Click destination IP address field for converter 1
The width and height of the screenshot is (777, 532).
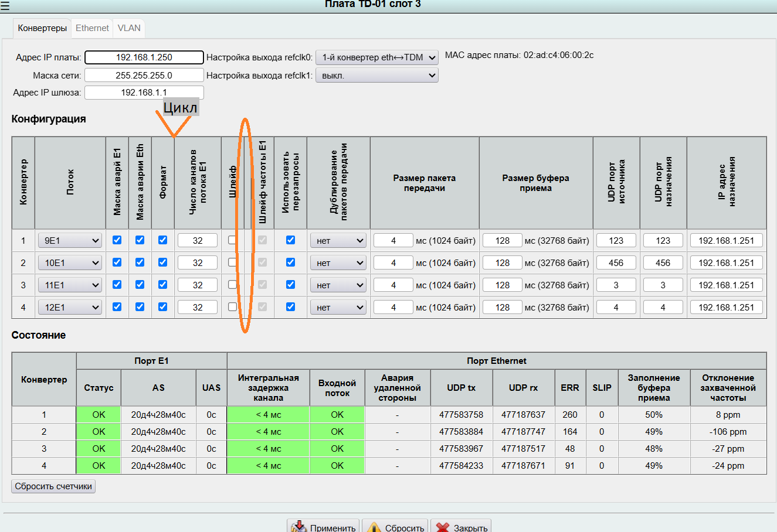point(727,241)
